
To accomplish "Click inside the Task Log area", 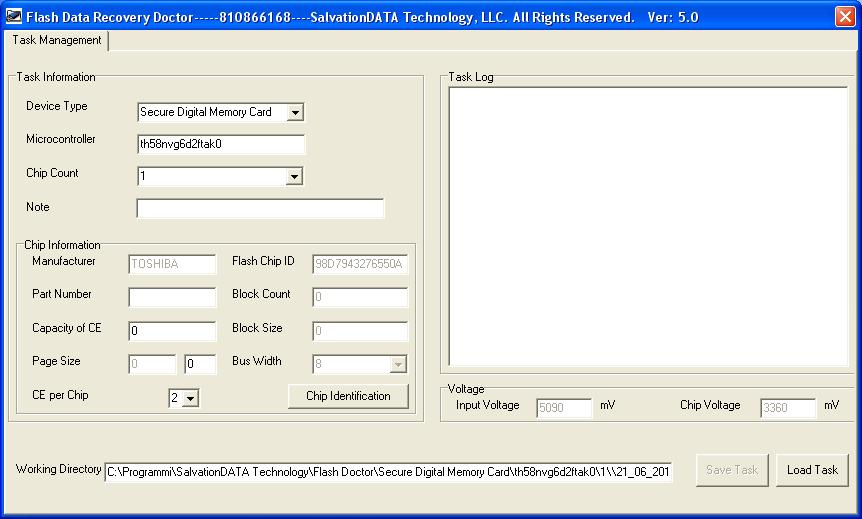I will [x=648, y=227].
